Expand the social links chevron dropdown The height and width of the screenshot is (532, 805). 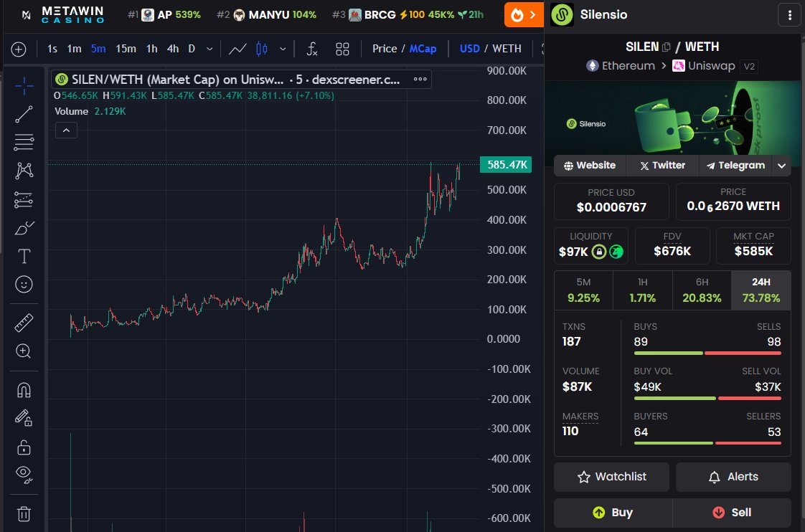point(781,166)
